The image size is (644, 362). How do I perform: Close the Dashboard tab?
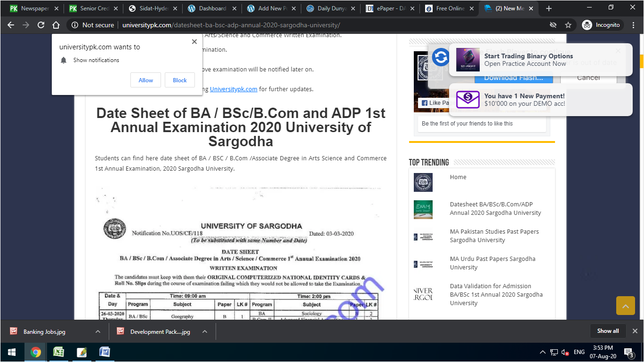pos(234,8)
